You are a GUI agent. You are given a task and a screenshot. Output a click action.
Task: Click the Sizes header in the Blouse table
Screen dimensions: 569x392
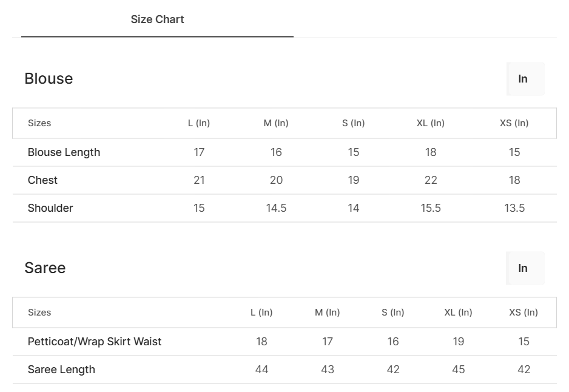pyautogui.click(x=39, y=123)
